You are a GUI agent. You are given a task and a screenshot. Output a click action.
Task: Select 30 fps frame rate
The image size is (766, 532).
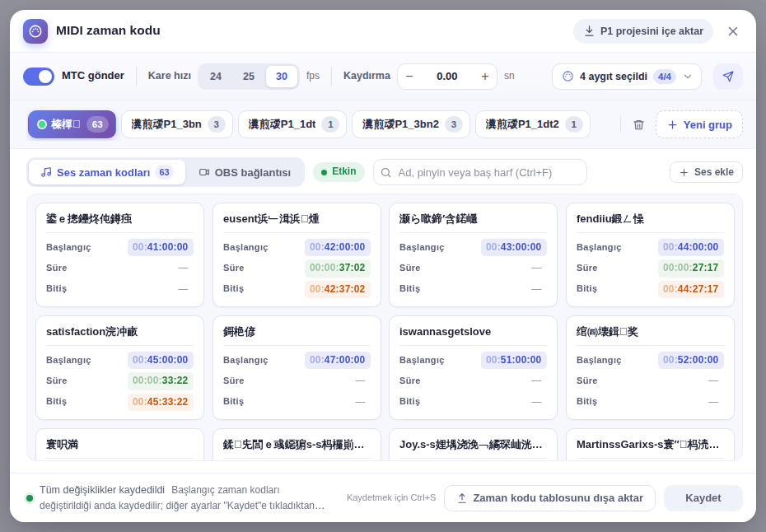[x=282, y=77]
